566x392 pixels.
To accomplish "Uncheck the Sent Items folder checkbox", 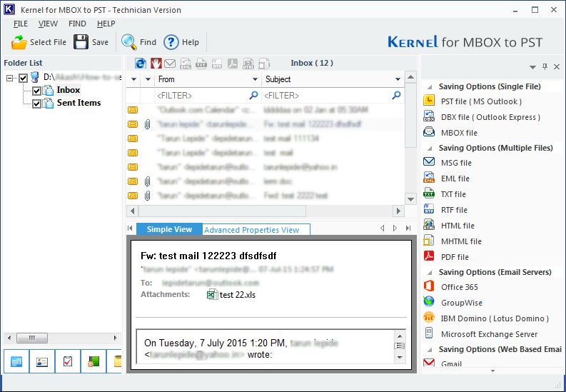I will [x=36, y=104].
